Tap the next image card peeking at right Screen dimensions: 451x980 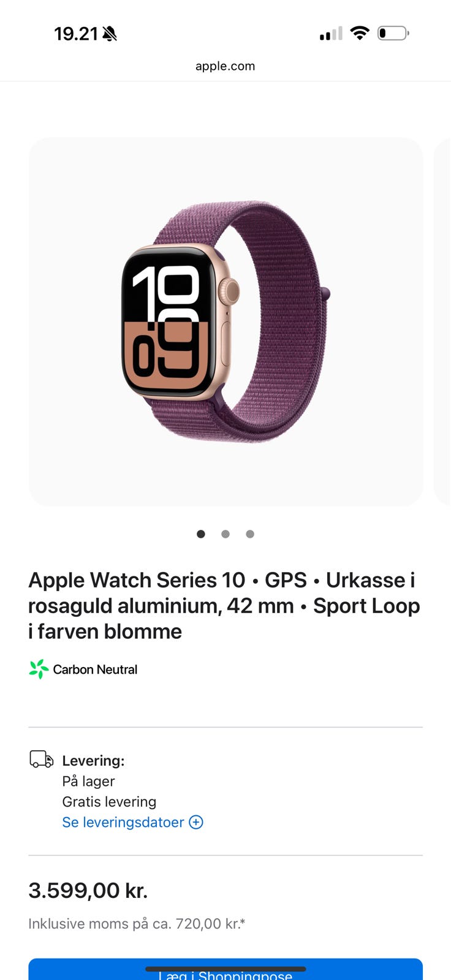coord(442,322)
